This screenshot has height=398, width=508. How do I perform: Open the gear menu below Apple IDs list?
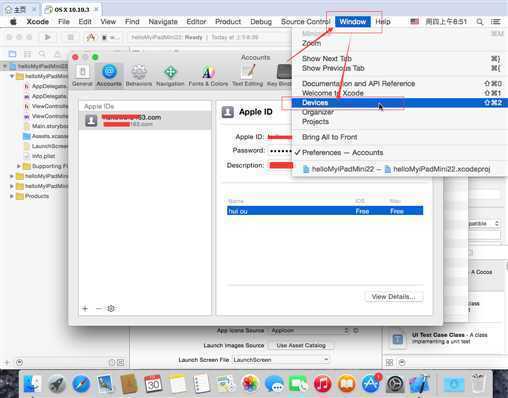[111, 308]
